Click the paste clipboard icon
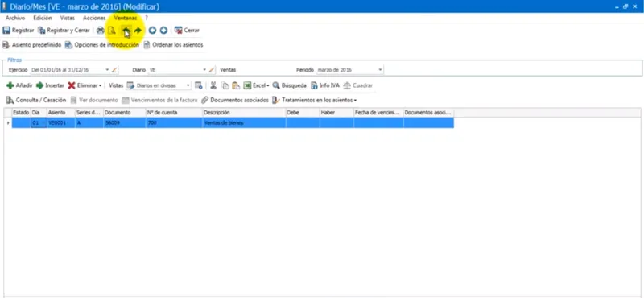Viewport: 644px width, 298px height. (x=236, y=85)
